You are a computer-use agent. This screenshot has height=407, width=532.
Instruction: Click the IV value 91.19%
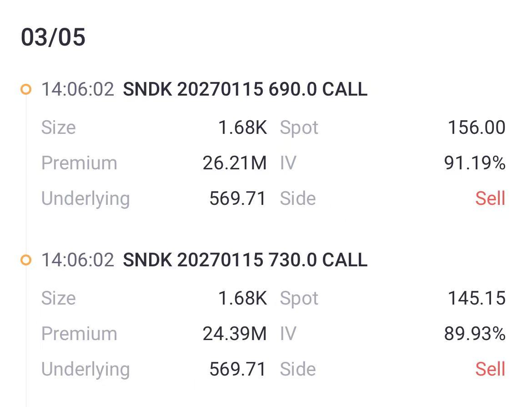[474, 163]
